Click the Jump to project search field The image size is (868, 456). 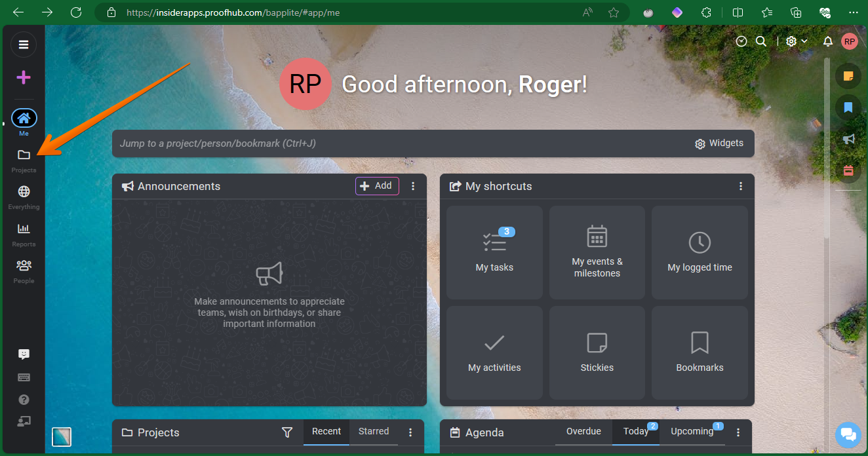393,143
